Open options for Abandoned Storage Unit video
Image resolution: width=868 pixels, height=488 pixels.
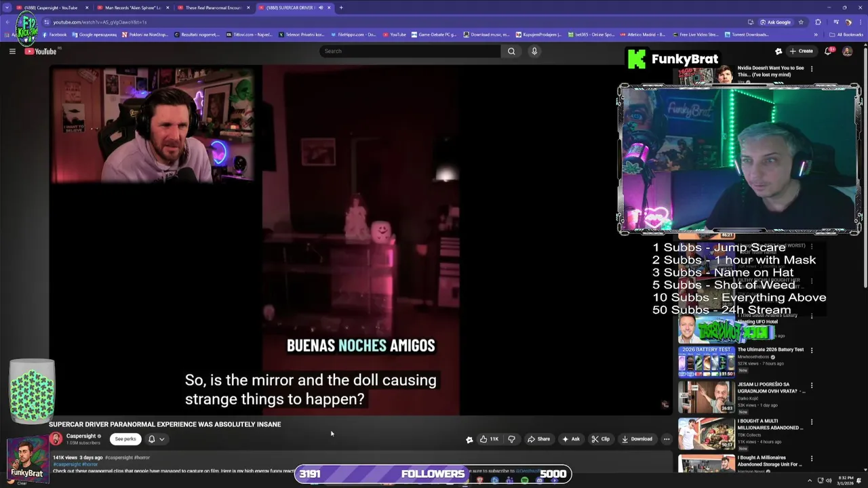coord(812,459)
